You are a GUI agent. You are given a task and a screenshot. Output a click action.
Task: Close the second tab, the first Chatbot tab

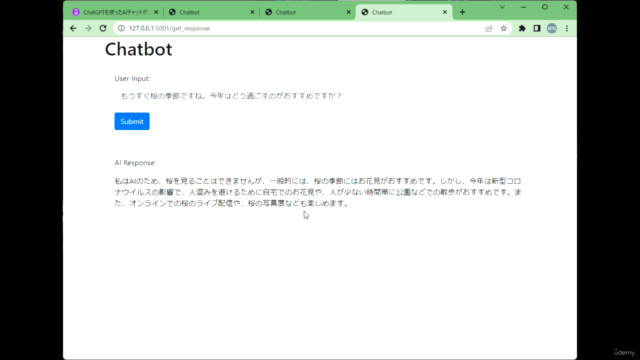[x=252, y=12]
